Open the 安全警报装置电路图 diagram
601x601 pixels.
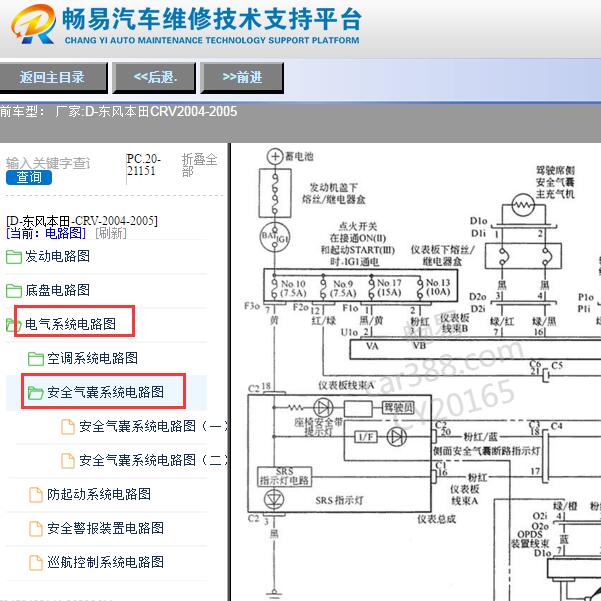[x=105, y=528]
